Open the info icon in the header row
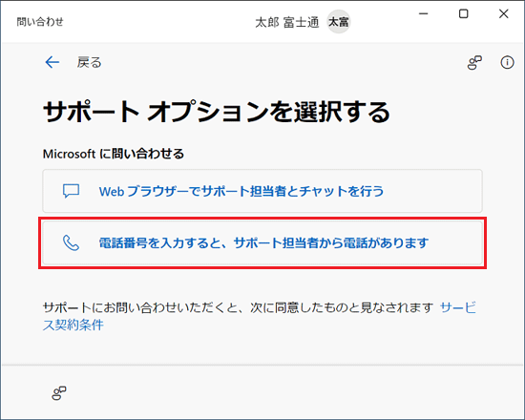The image size is (525, 420). pos(507,62)
